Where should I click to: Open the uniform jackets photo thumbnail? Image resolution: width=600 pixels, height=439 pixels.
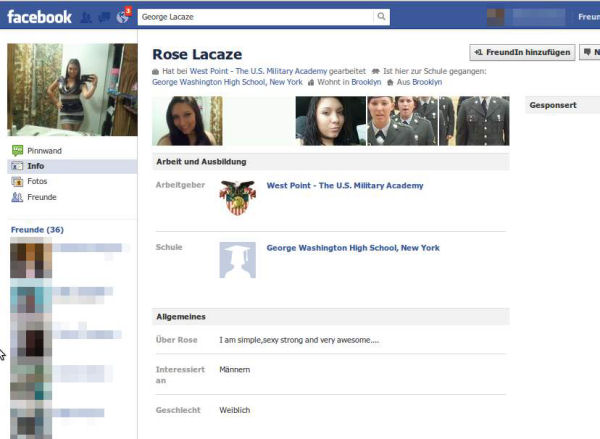coord(474,121)
